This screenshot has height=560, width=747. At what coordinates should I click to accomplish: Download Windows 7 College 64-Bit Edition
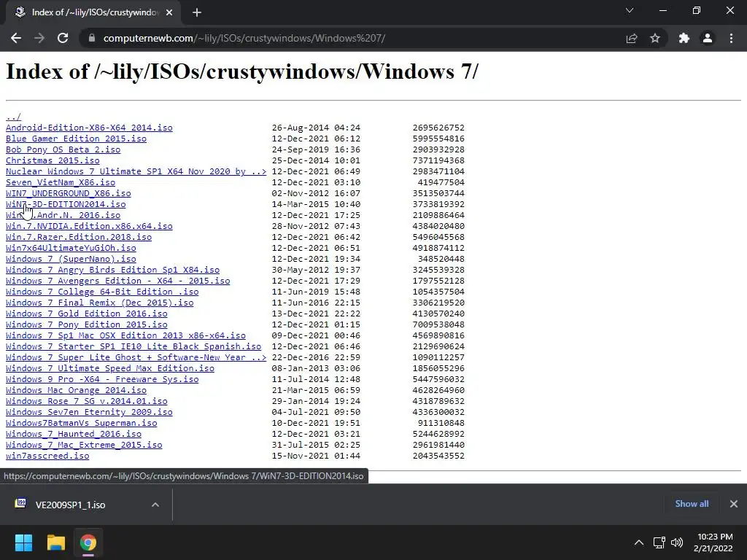pos(102,292)
